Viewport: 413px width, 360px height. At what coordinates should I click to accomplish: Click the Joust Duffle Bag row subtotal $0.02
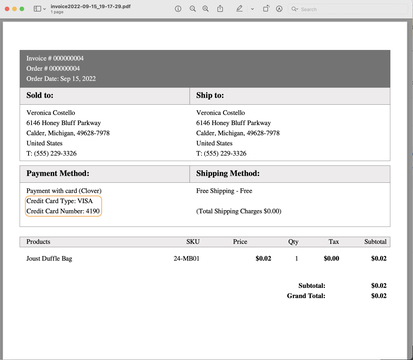point(379,259)
